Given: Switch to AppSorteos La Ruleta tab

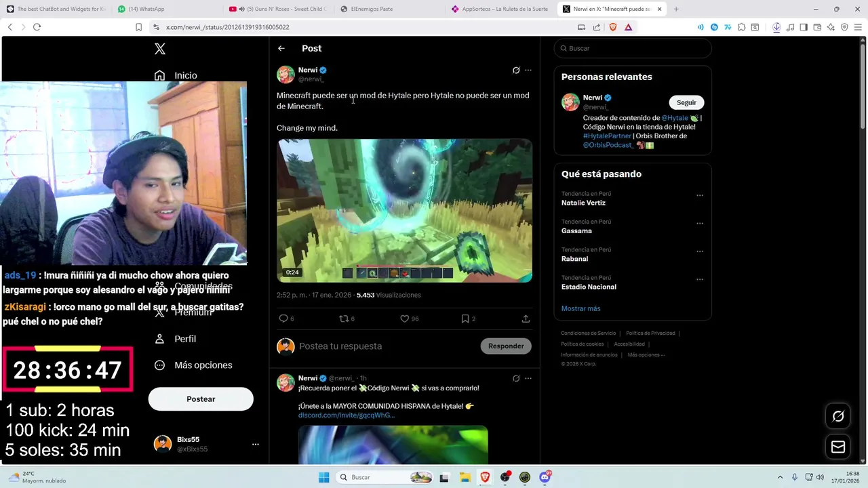Looking at the screenshot, I should pyautogui.click(x=501, y=9).
